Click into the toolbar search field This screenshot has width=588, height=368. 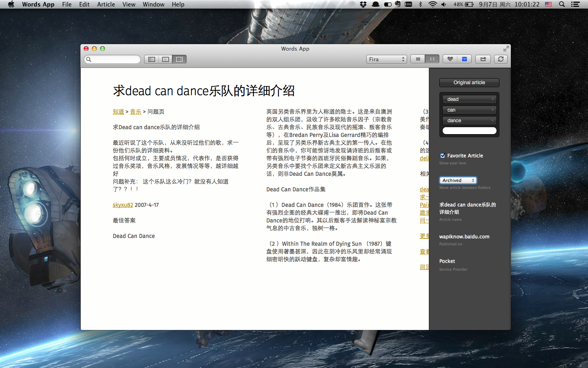tap(112, 59)
